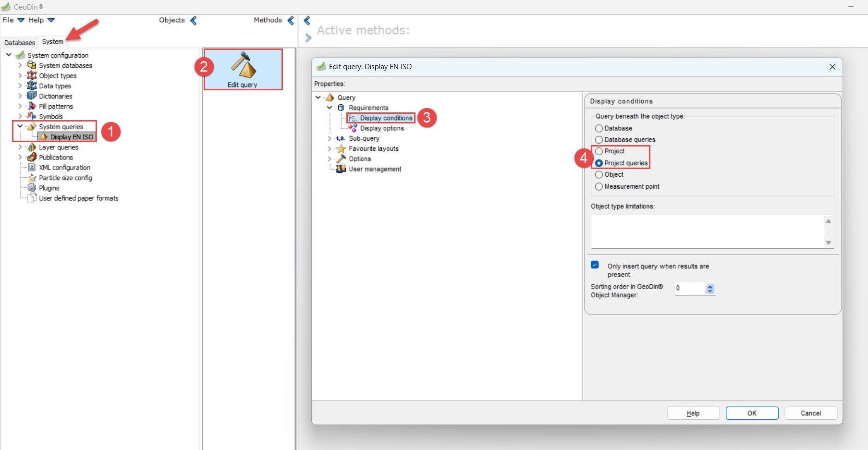Collapse the Objects panel arrow
This screenshot has height=450, width=868.
194,20
